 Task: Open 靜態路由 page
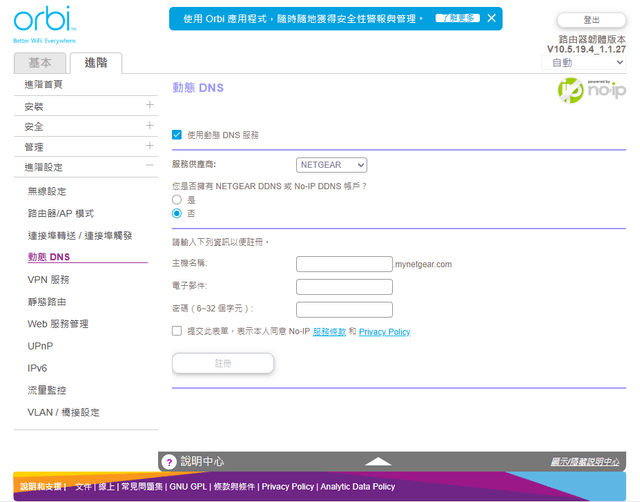point(47,302)
